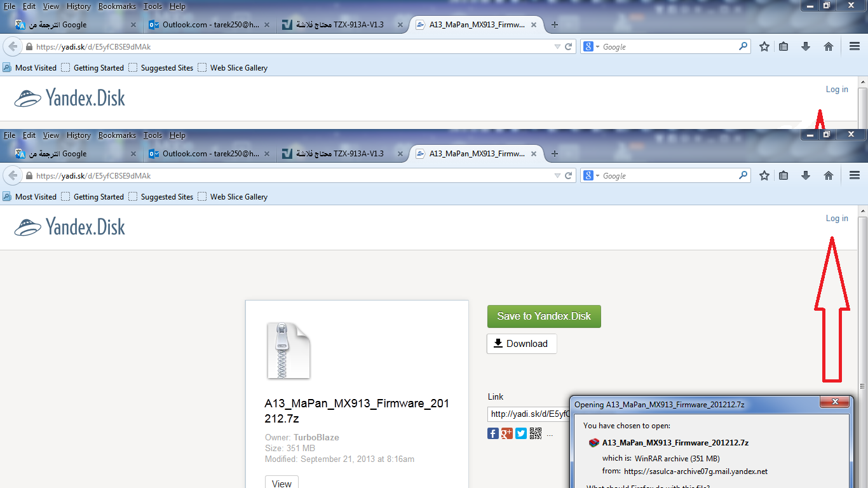Click search magnifier in the lower browser window
This screenshot has width=868, height=488.
[743, 175]
